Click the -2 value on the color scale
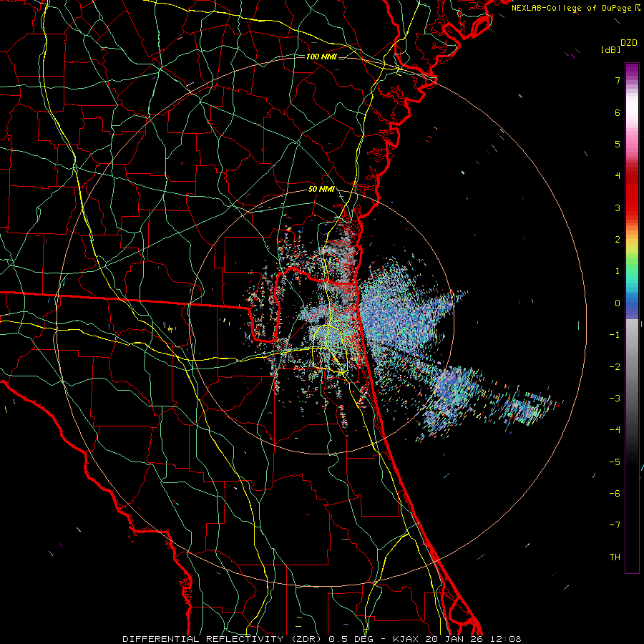 tap(615, 366)
